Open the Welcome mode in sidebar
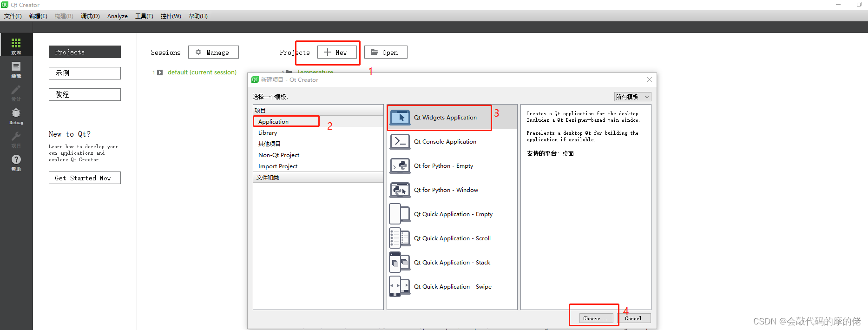 point(16,45)
